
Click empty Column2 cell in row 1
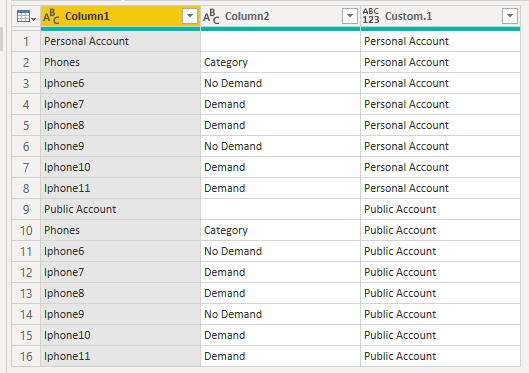pos(280,41)
